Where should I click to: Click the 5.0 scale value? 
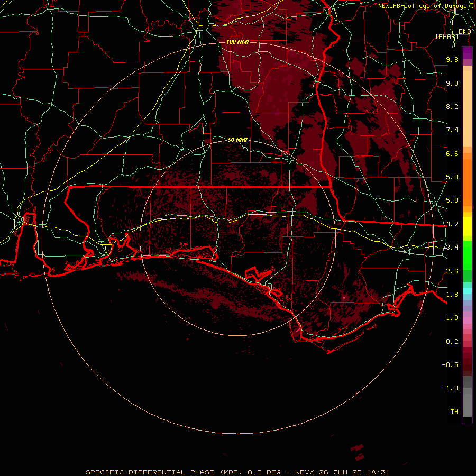452,200
